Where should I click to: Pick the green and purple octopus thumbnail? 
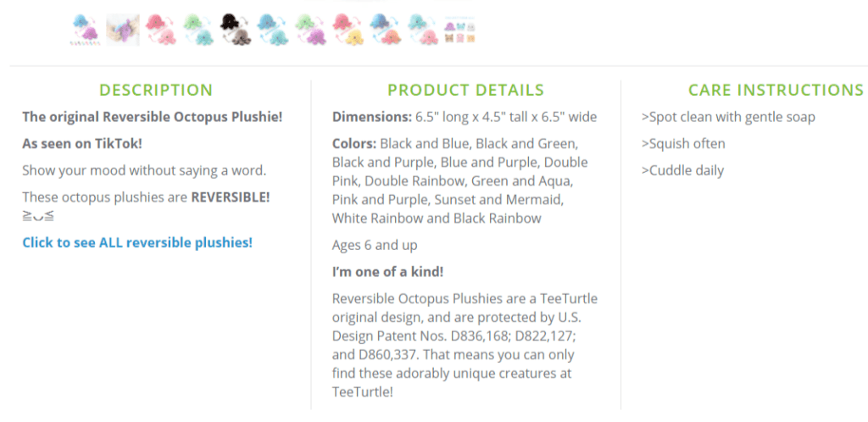click(309, 30)
